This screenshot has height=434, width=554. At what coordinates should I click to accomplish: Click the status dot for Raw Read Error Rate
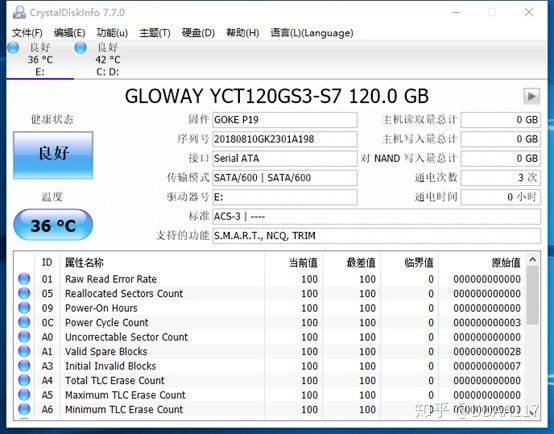coord(24,279)
